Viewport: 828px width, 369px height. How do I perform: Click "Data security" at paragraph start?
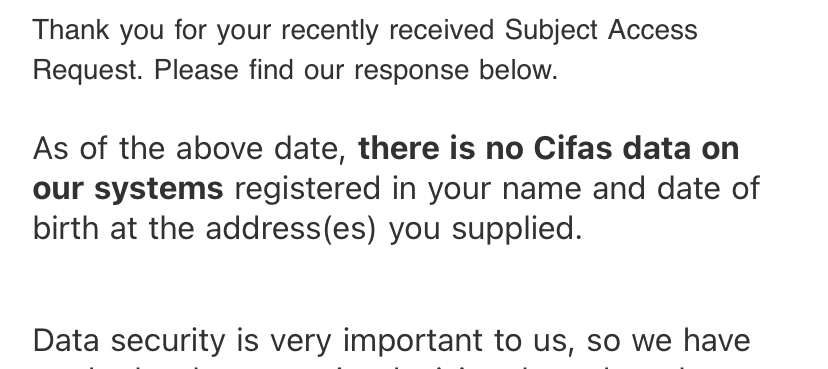(x=129, y=341)
